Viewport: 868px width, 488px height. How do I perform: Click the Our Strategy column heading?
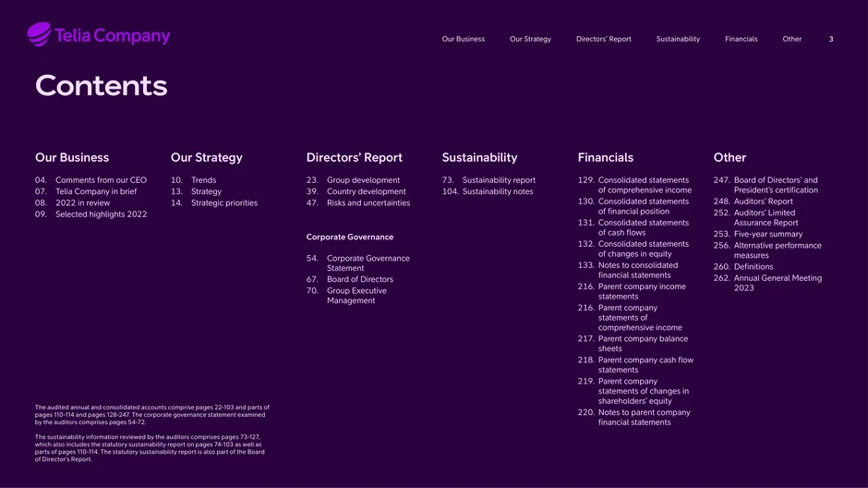click(x=207, y=157)
